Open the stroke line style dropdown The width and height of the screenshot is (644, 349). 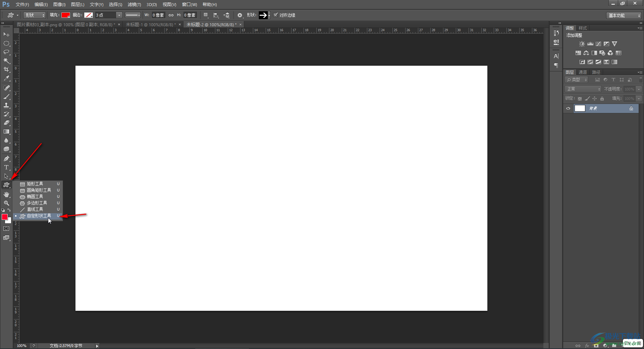133,15
